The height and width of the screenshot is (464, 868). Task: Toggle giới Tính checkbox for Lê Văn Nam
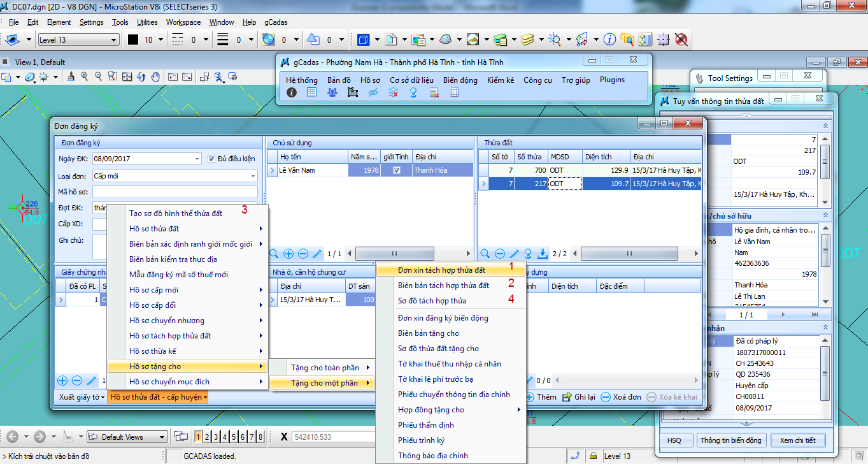[397, 170]
